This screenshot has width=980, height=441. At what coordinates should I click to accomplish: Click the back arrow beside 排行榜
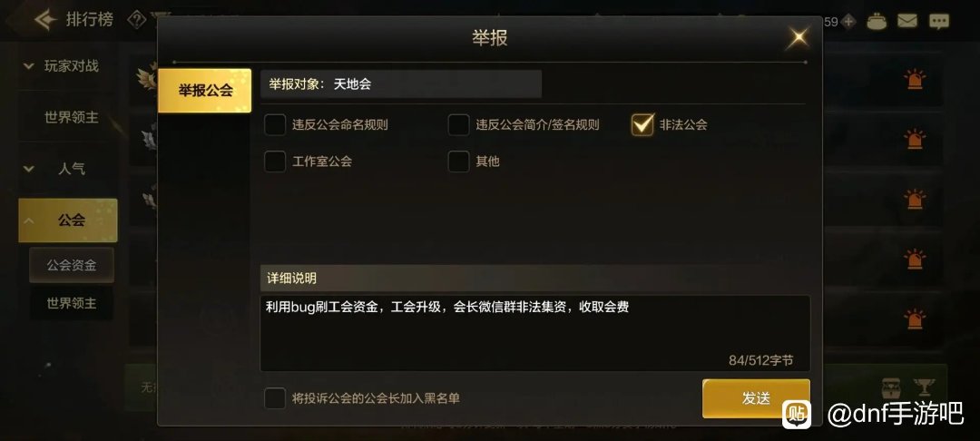pyautogui.click(x=45, y=20)
